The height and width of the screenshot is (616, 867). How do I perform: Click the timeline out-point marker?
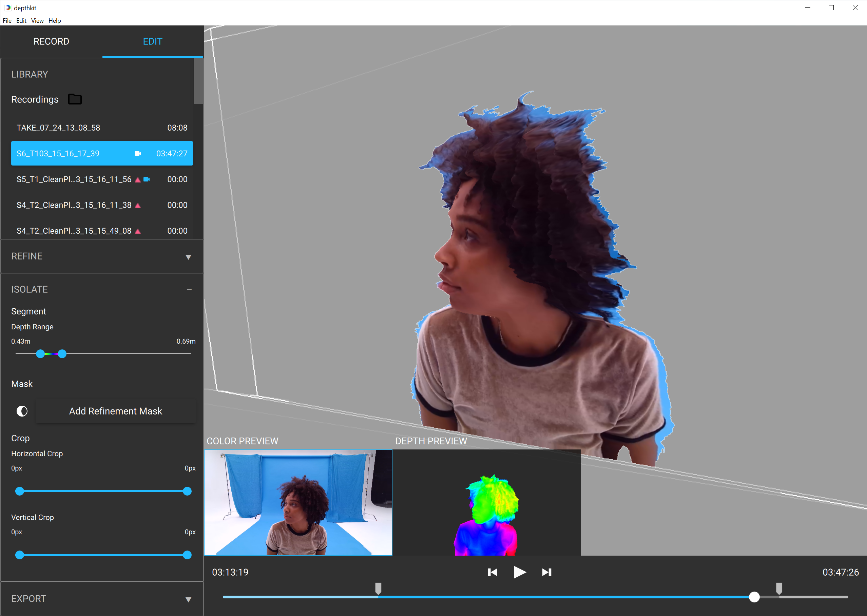779,588
